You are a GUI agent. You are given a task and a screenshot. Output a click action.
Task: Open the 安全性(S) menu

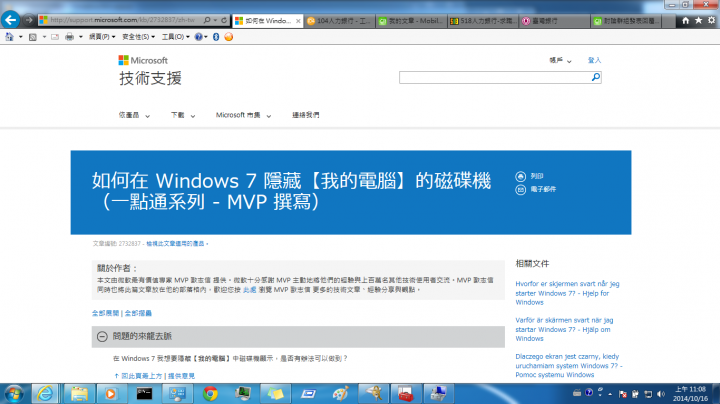pos(138,37)
